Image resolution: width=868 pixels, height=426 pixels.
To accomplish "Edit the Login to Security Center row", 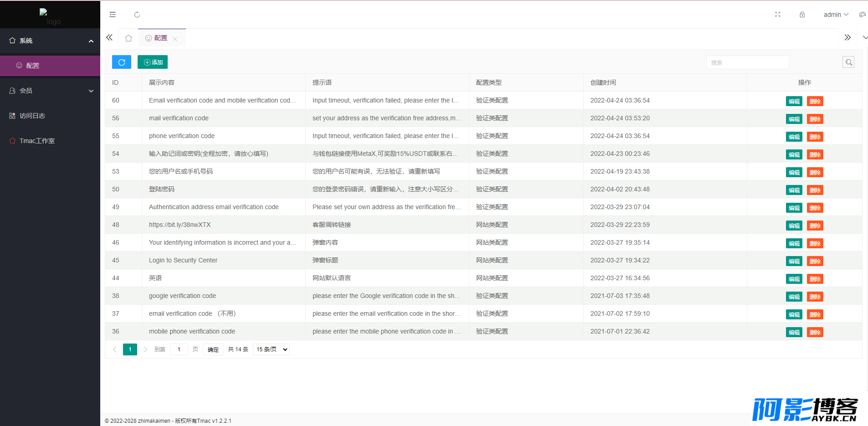I will click(794, 261).
